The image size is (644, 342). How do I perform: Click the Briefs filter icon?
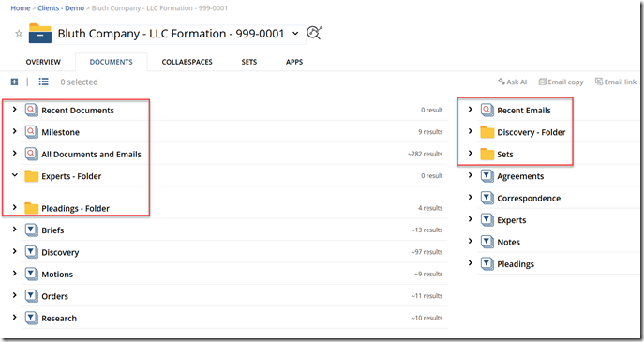(32, 230)
